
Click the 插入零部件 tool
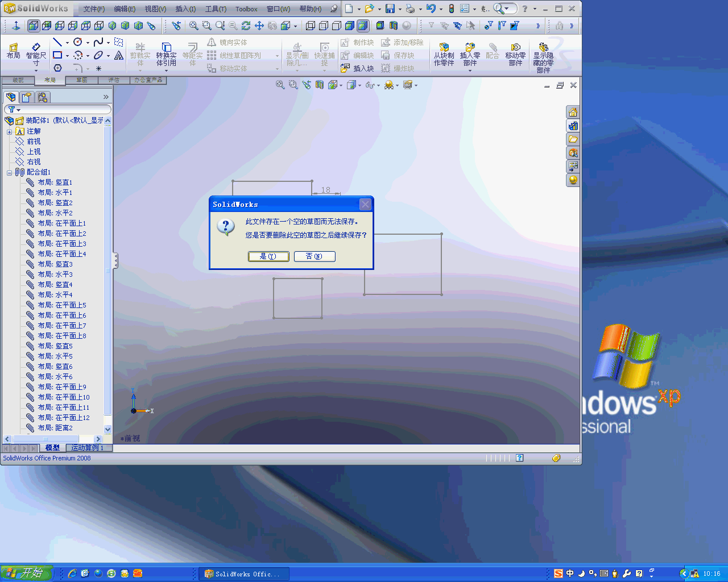(x=470, y=54)
